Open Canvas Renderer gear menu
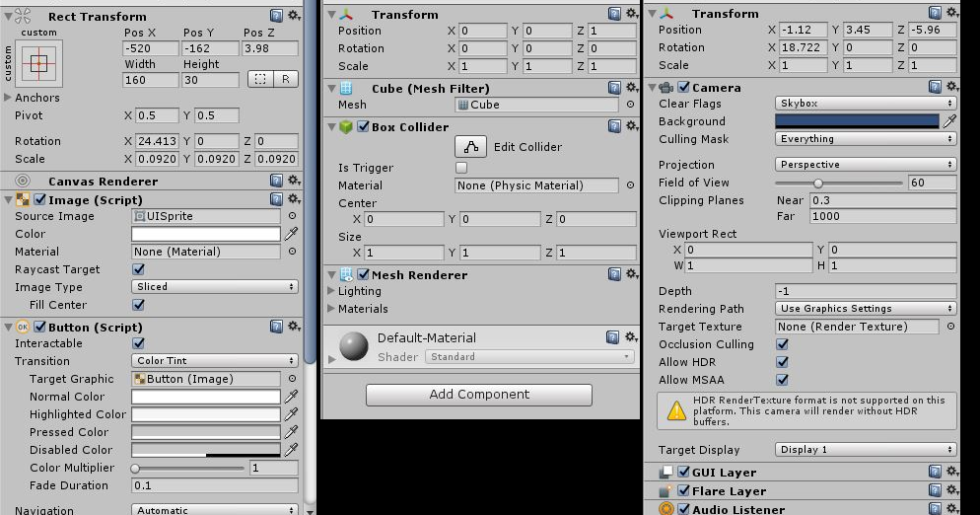Viewport: 980px width, 515px height. [294, 181]
